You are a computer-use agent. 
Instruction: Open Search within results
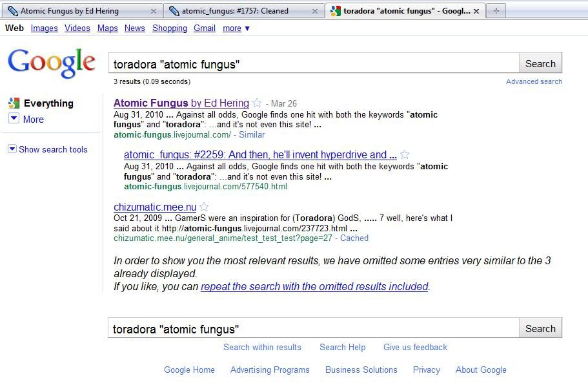tap(262, 347)
